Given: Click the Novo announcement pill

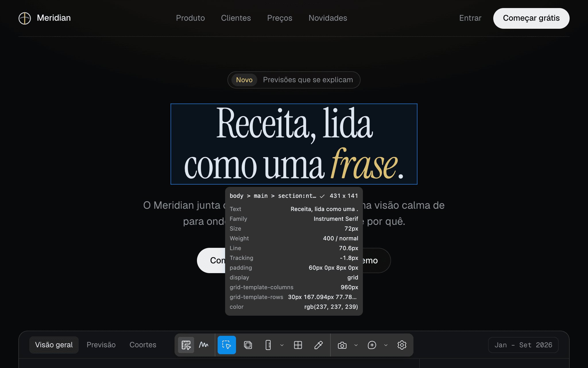Looking at the screenshot, I should 244,80.
